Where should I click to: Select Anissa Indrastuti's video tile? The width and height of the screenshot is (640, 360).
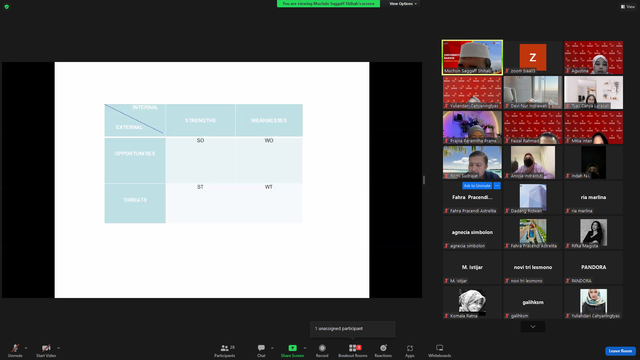coord(533,162)
